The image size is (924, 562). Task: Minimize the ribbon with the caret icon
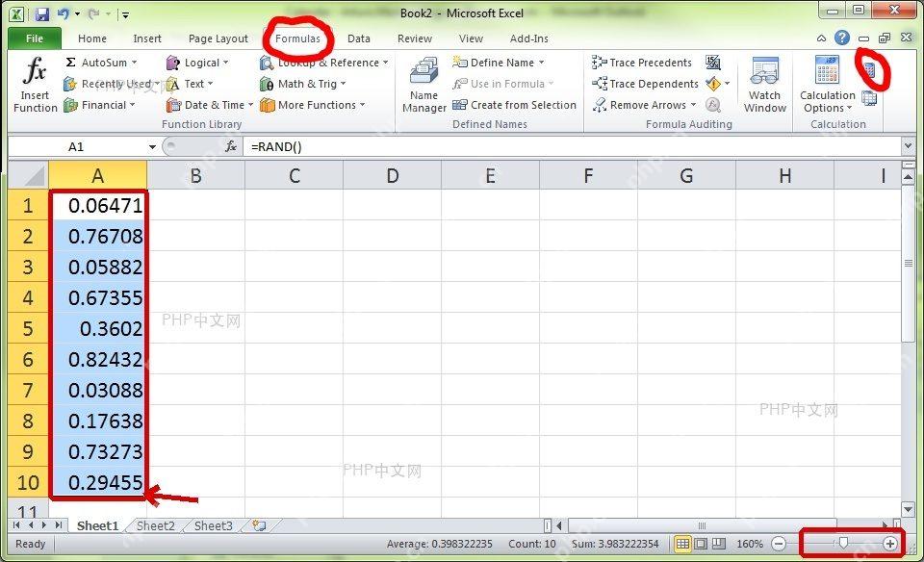point(821,38)
